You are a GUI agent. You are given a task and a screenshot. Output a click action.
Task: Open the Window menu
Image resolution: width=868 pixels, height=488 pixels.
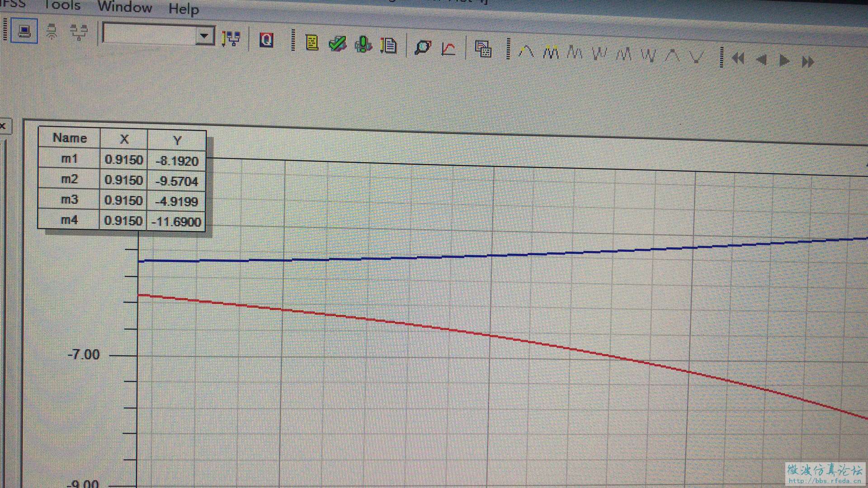[x=125, y=7]
